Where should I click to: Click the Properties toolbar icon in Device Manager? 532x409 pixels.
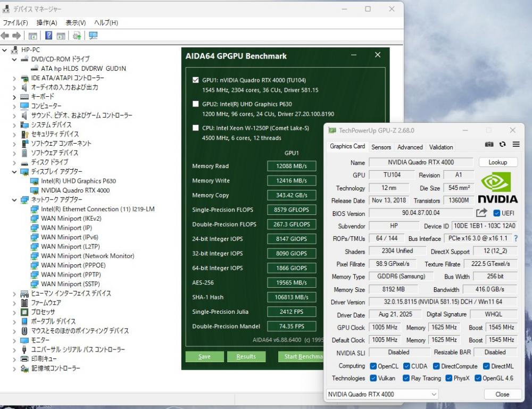tap(61, 36)
